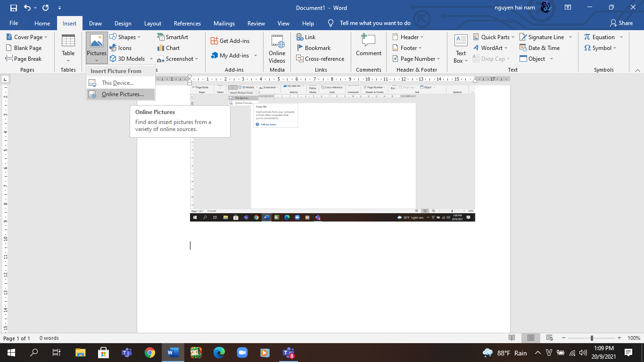The width and height of the screenshot is (644, 362).
Task: Open the Table insert button
Action: tap(68, 48)
